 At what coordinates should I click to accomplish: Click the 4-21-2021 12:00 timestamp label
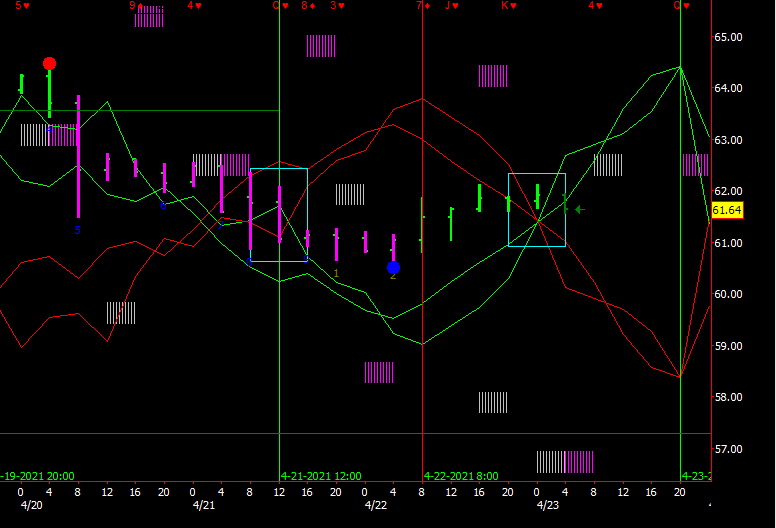coord(321,476)
